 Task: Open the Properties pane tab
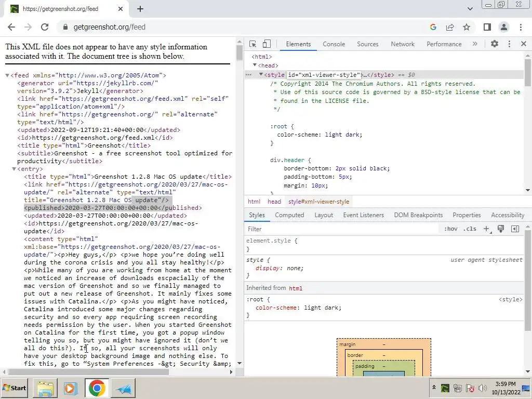[467, 215]
